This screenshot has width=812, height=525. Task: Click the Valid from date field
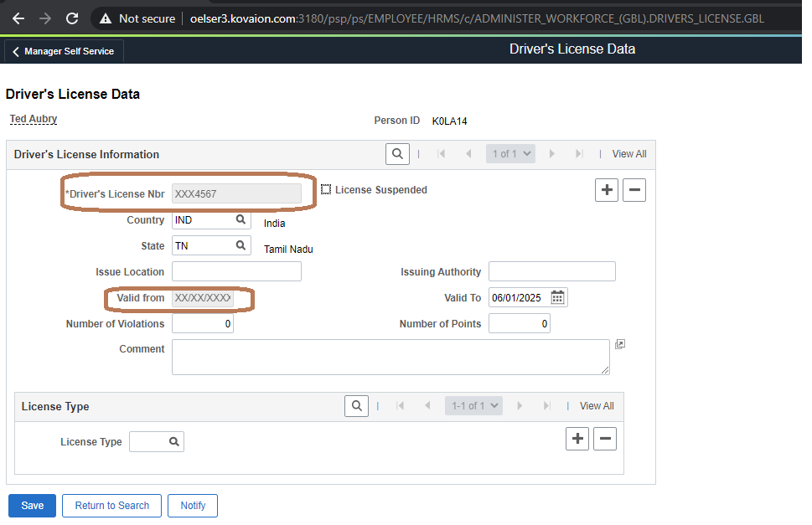pyautogui.click(x=203, y=297)
